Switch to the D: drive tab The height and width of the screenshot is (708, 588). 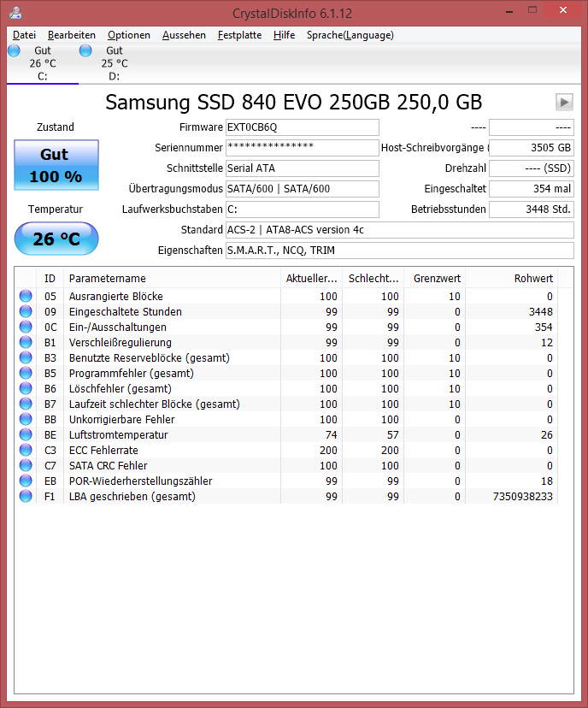pyautogui.click(x=115, y=63)
